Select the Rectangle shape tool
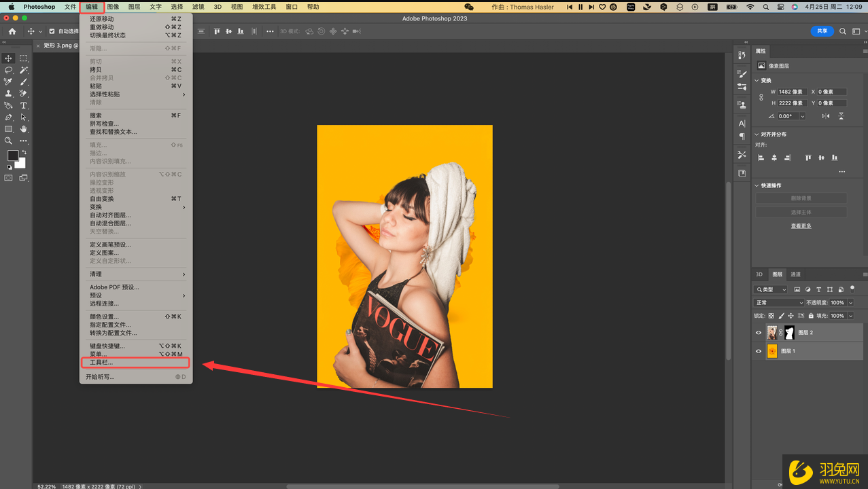The height and width of the screenshot is (489, 868). click(x=9, y=129)
